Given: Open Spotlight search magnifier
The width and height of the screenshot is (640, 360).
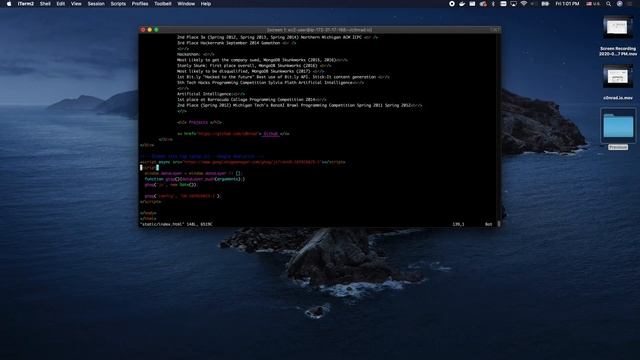Looking at the screenshot, I should pyautogui.click(x=609, y=4).
